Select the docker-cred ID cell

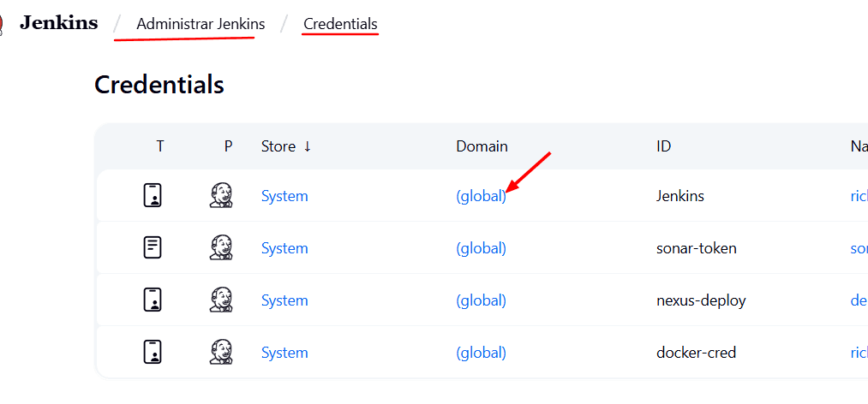[x=697, y=353]
